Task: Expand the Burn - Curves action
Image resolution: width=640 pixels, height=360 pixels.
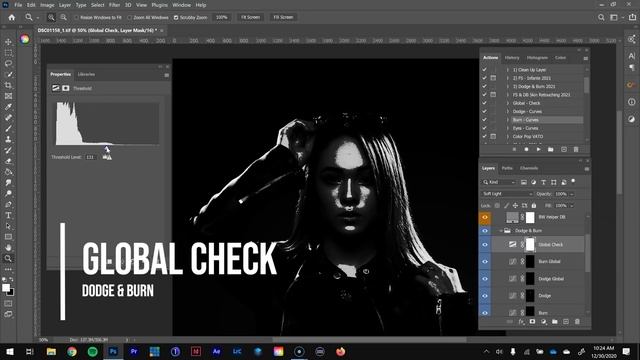Action: click(x=508, y=120)
